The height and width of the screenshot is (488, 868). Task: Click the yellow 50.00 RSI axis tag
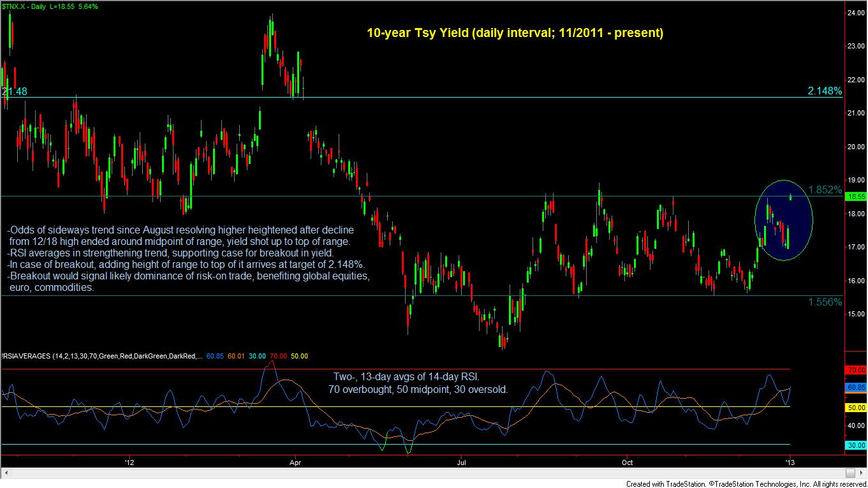coord(855,407)
